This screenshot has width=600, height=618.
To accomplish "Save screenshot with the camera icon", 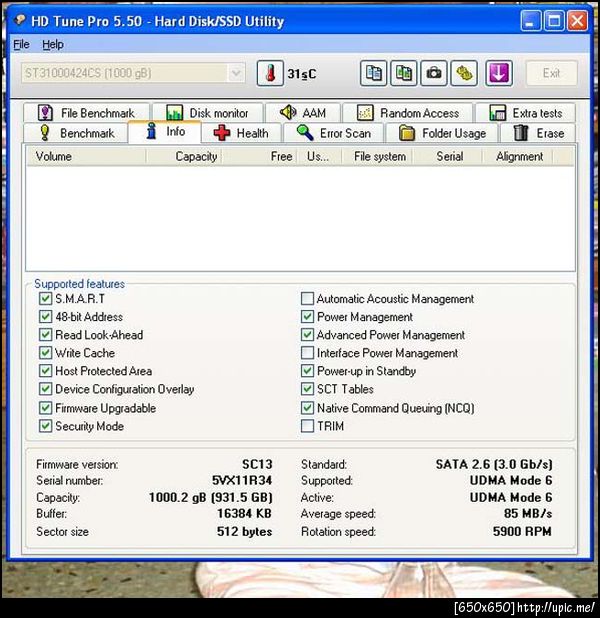I will pos(434,73).
